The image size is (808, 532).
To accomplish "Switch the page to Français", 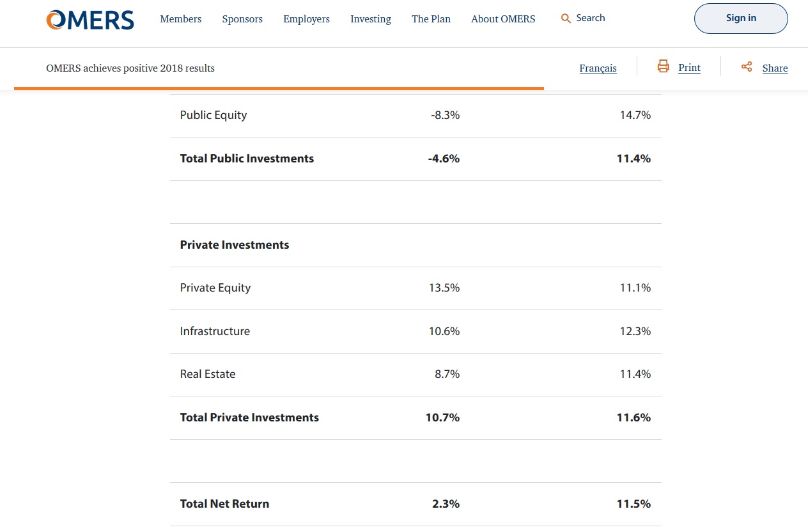I will coord(598,68).
